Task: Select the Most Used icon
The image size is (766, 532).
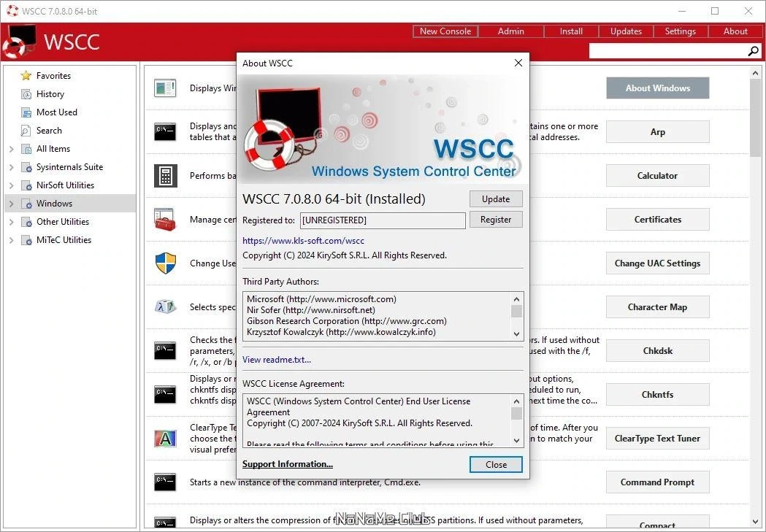Action: point(26,112)
